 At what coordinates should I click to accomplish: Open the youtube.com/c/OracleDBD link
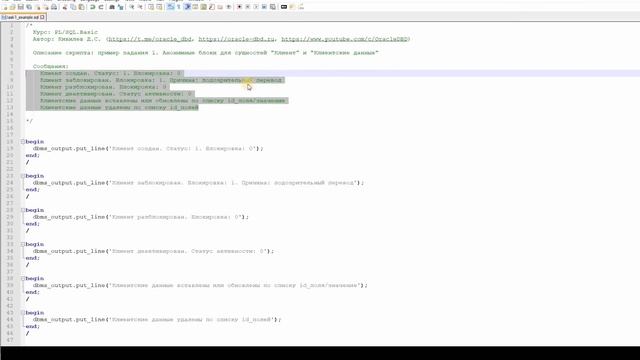click(344, 39)
